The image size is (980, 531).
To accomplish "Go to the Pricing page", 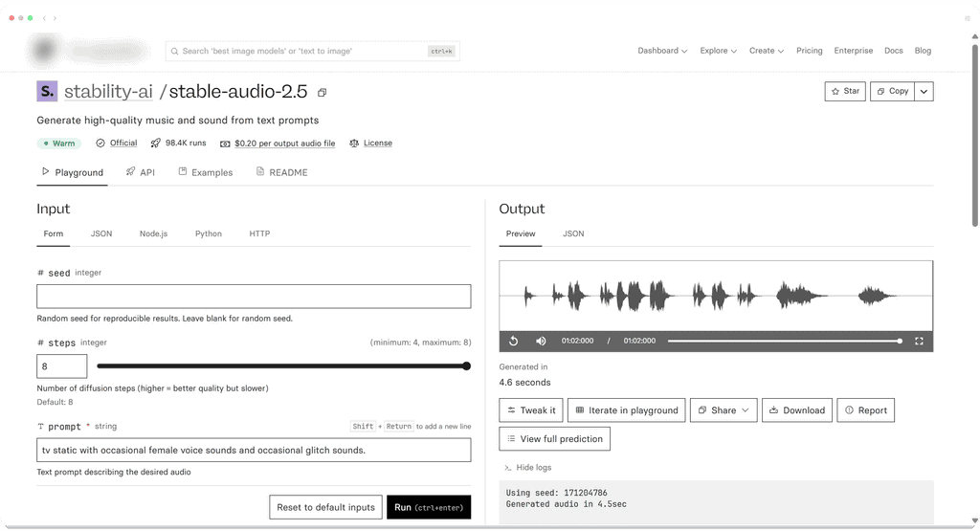I will (810, 51).
